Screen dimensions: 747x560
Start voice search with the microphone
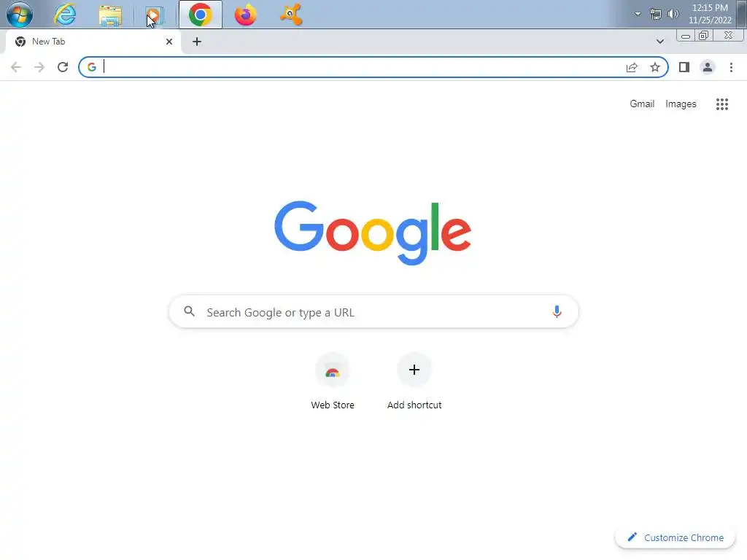(x=557, y=311)
